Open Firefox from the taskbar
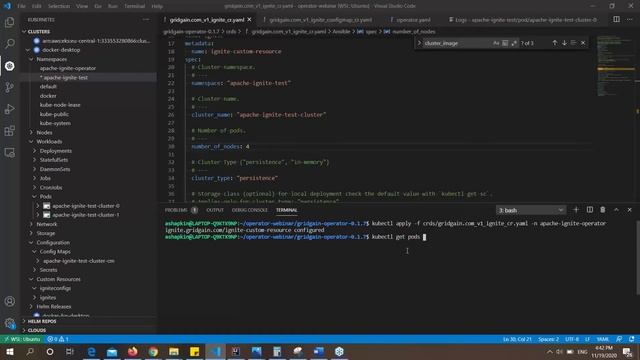Viewport: 640px width, 360px height. tap(133, 351)
